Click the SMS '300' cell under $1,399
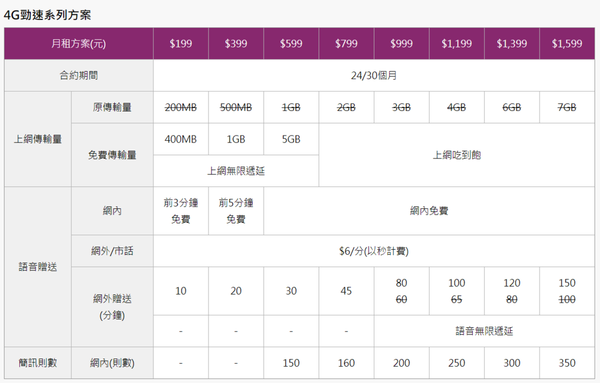The height and width of the screenshot is (383, 600). click(512, 363)
